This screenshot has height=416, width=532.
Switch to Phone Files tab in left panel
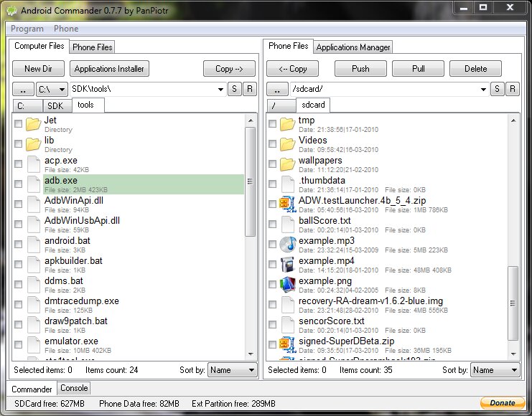coord(93,47)
